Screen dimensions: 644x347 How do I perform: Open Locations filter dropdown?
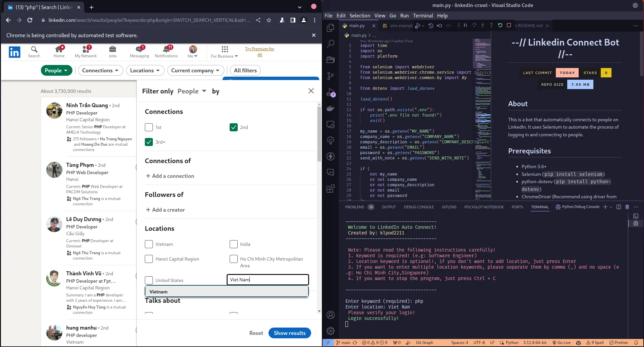point(145,70)
